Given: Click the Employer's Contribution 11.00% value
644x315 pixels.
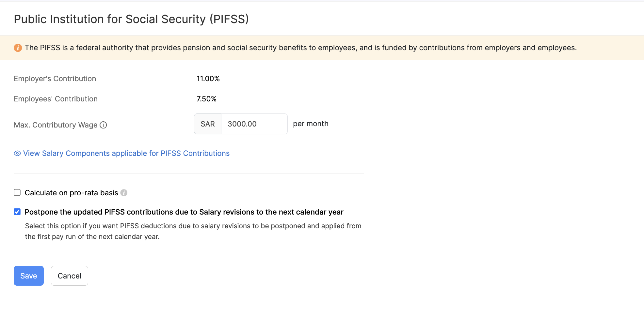Looking at the screenshot, I should (x=208, y=78).
